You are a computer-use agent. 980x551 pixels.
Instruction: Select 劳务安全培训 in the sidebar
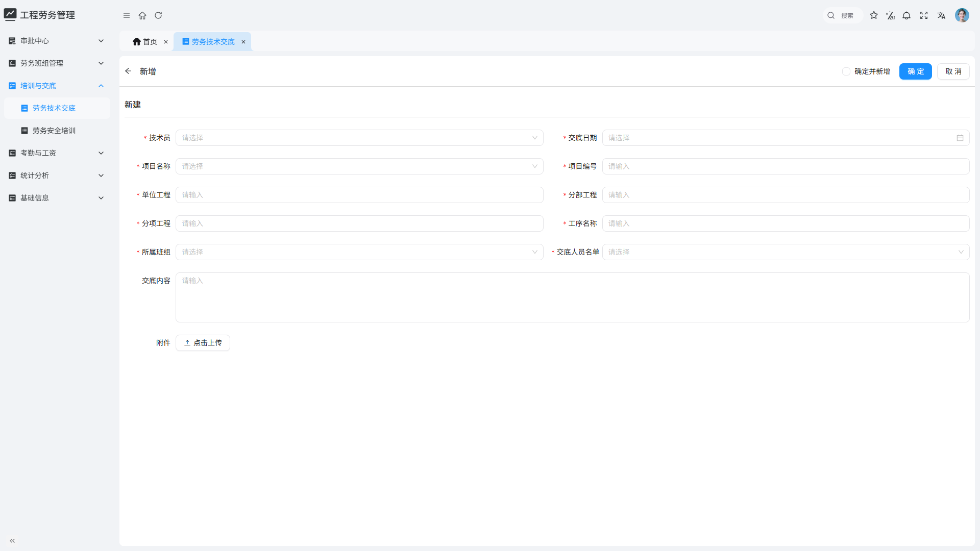click(x=57, y=131)
